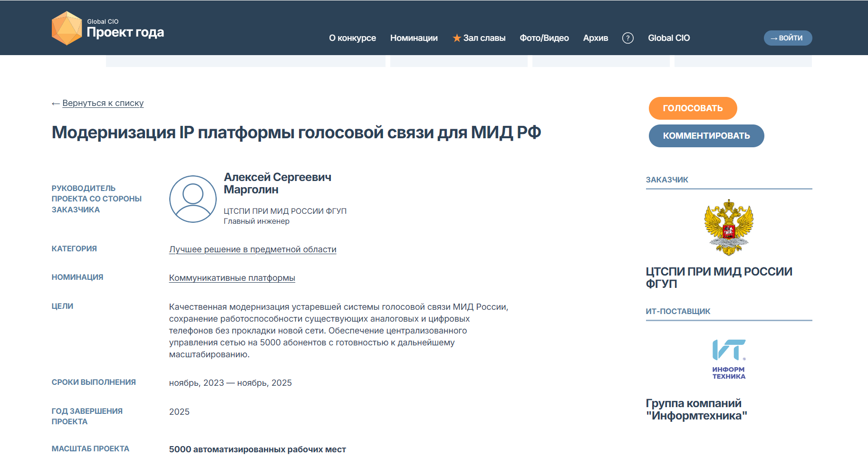
Task: Select the Архив menu item
Action: click(595, 38)
